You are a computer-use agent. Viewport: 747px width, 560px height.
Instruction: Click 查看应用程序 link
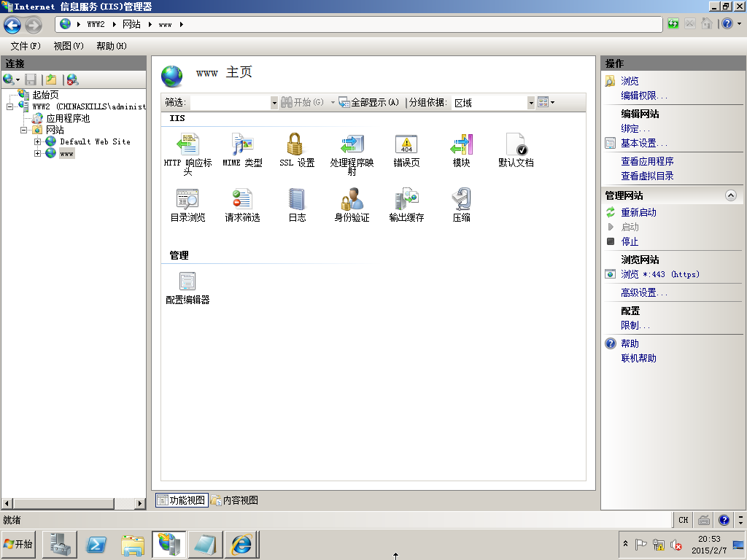647,161
